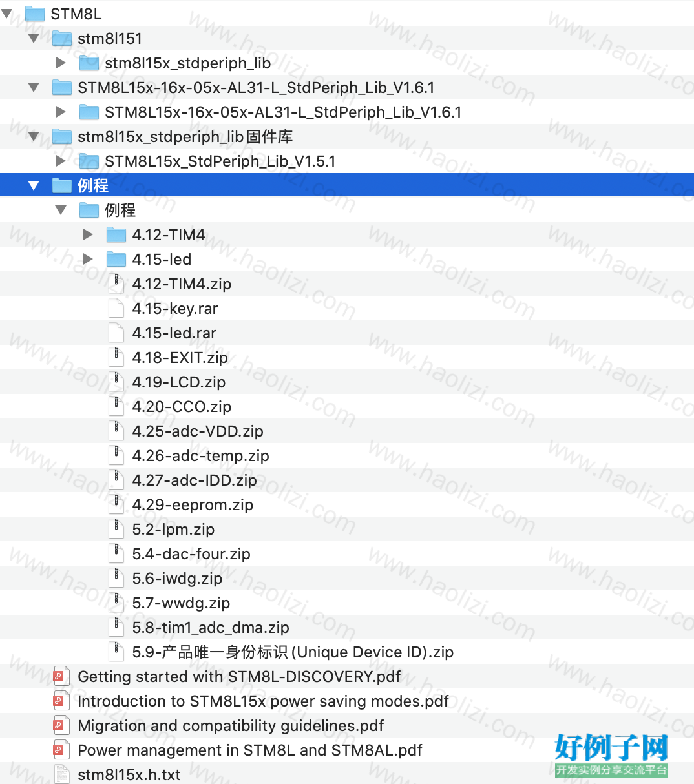This screenshot has height=784, width=694.
Task: Select the file name 4.25-adc-VDD.zip
Action: click(198, 431)
